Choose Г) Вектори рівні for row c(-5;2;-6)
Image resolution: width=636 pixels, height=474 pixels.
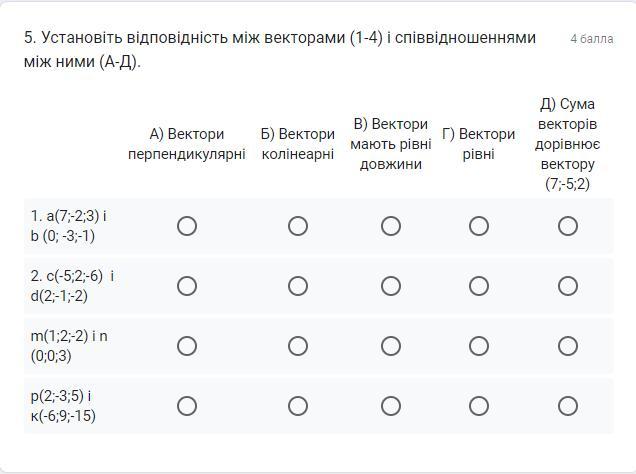pyautogui.click(x=479, y=286)
